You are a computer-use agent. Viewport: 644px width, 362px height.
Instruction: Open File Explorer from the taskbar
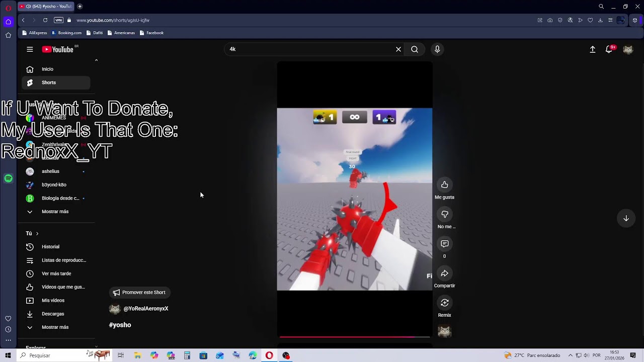coord(137,355)
